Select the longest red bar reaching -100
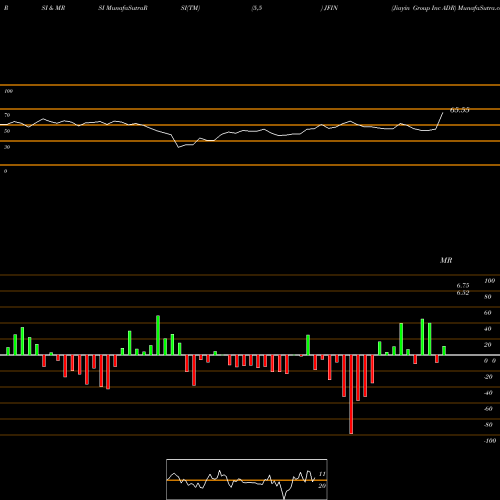 tap(351, 394)
